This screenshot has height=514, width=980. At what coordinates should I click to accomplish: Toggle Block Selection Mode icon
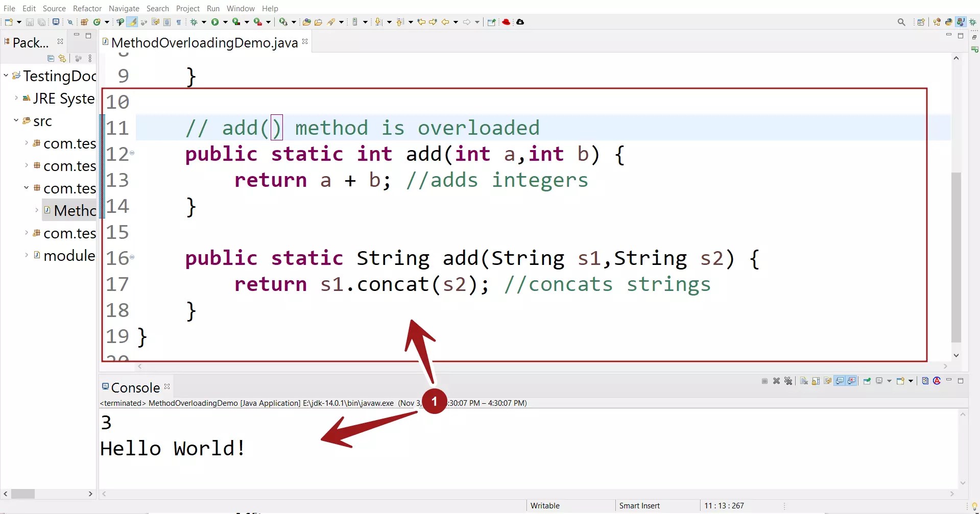(167, 22)
